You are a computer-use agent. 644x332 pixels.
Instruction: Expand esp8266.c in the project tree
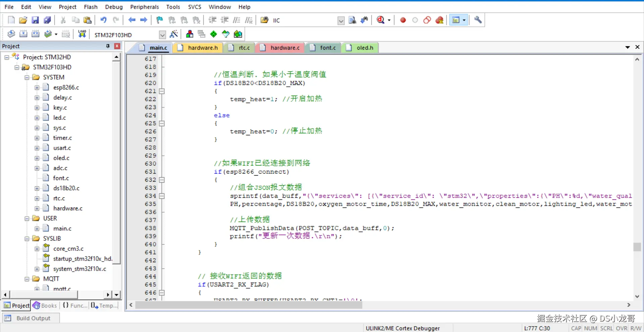[37, 87]
